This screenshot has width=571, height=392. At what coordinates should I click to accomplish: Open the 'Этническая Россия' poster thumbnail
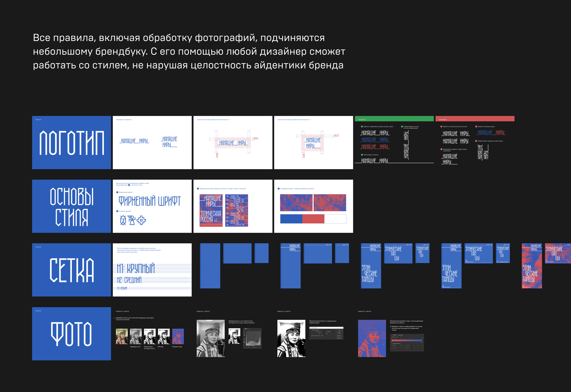pos(211,210)
